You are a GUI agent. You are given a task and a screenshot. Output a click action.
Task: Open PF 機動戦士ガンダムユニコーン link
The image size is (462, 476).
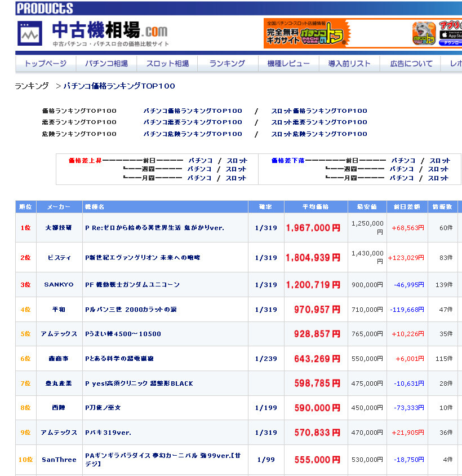coord(132,285)
